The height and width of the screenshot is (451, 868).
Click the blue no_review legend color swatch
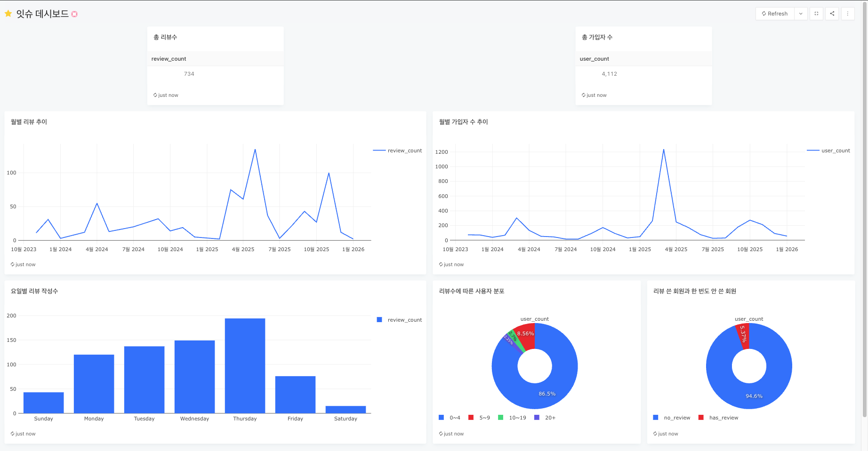(x=656, y=418)
